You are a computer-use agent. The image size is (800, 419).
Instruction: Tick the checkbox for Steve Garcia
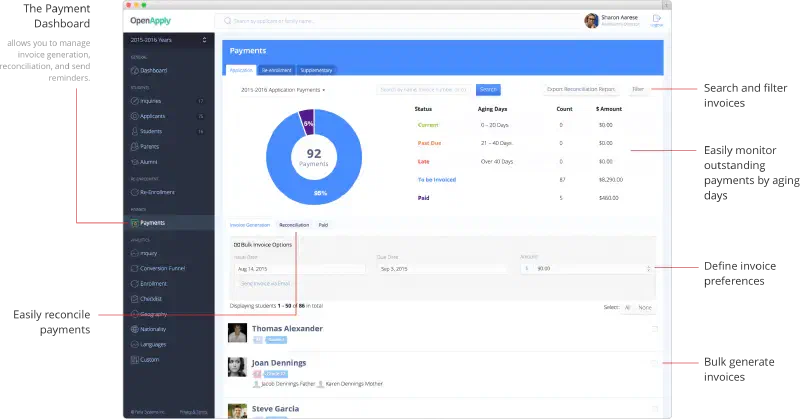[x=655, y=409]
